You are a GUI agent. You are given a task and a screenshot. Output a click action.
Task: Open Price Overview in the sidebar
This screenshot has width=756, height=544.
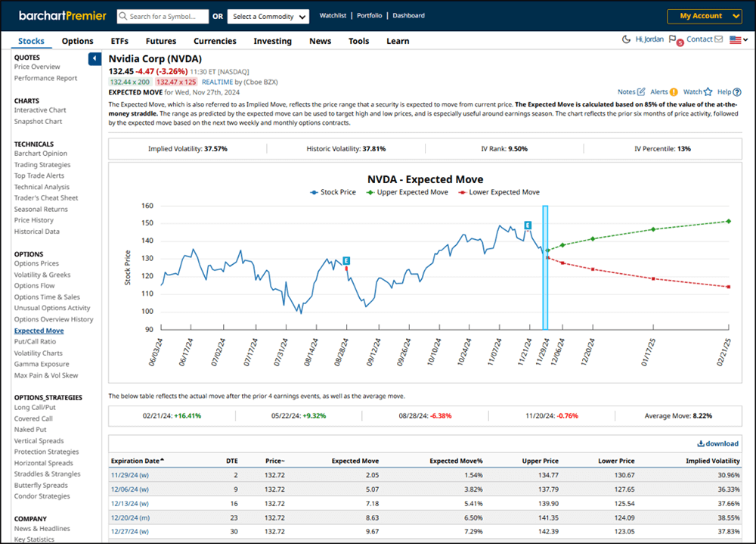pyautogui.click(x=37, y=67)
